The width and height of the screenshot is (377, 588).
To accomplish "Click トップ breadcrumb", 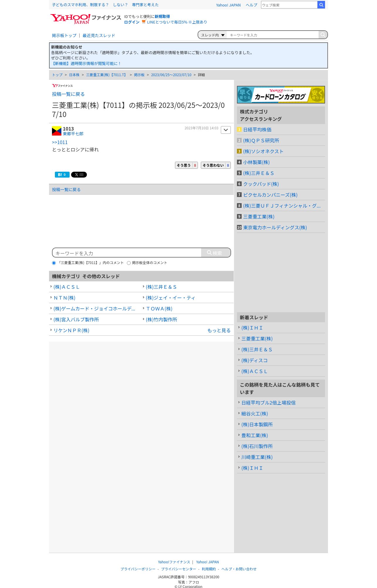I will (57, 75).
